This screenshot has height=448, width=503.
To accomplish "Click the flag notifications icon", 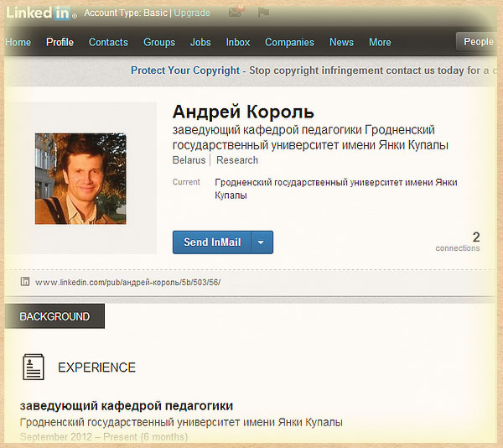I will (263, 13).
